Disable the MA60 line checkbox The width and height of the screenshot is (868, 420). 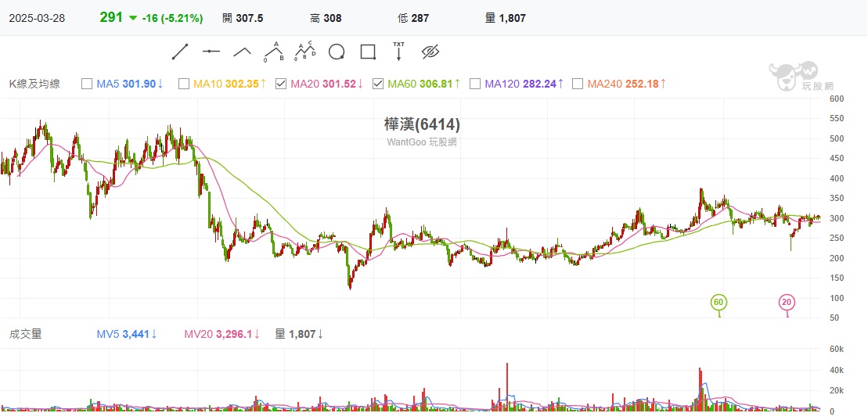click(378, 84)
